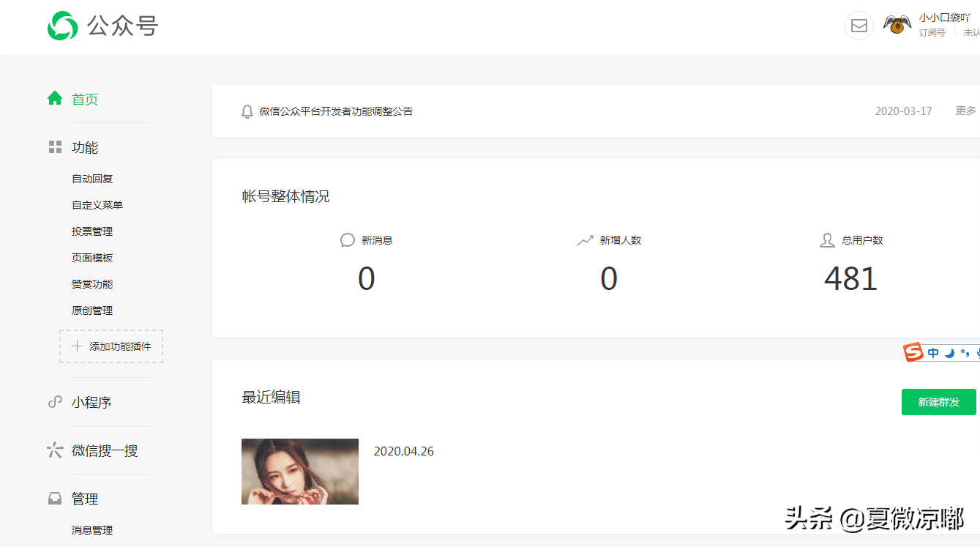This screenshot has width=980, height=547.
Task: Click the 小程序 mini-program icon
Action: tap(55, 401)
